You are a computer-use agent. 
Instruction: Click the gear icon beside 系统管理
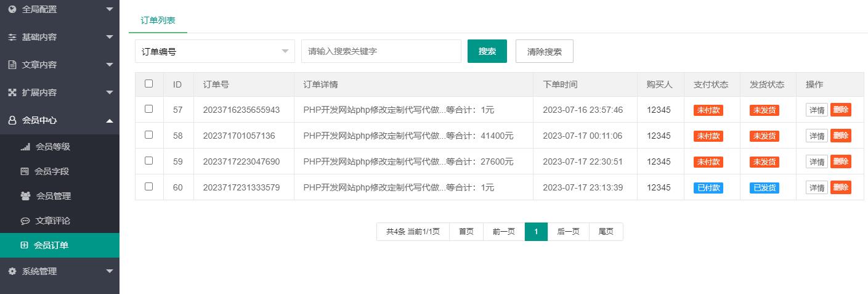pos(12,271)
